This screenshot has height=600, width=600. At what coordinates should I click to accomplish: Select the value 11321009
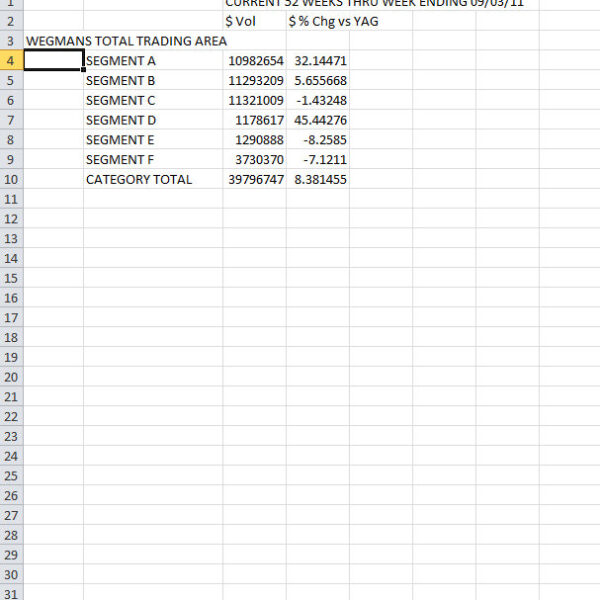[254, 100]
